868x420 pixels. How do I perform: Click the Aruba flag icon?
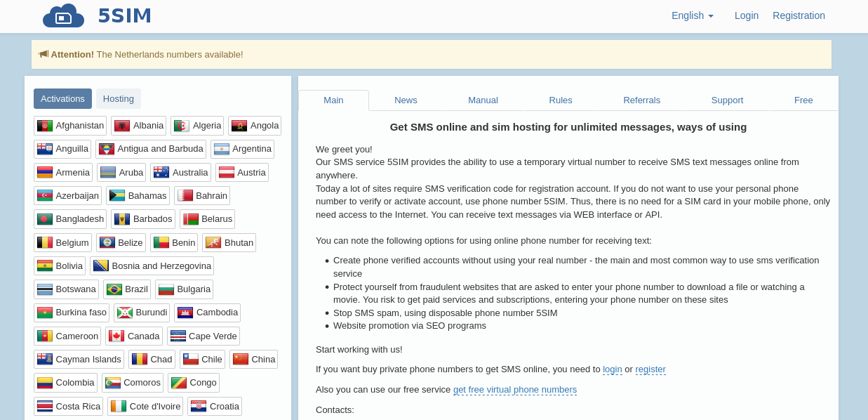(108, 172)
